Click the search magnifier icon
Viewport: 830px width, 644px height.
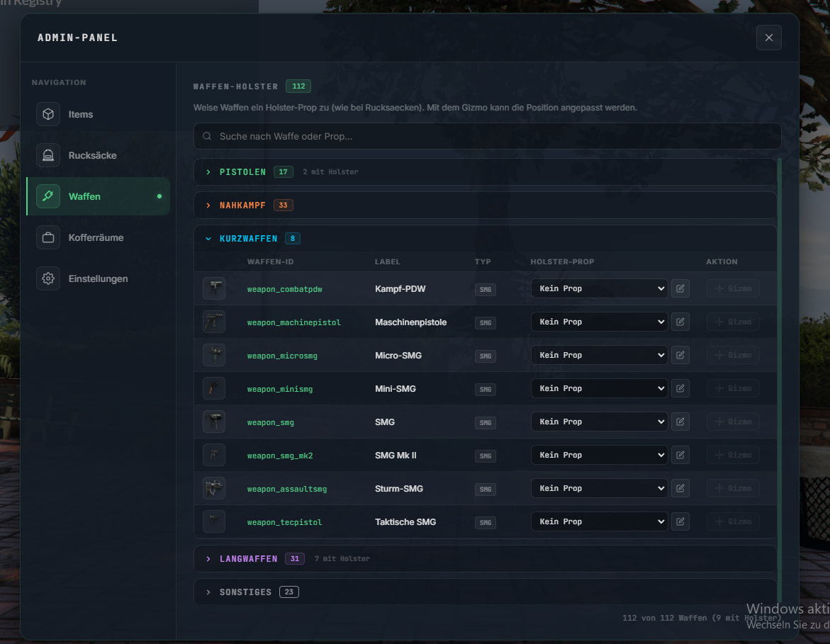coord(207,137)
